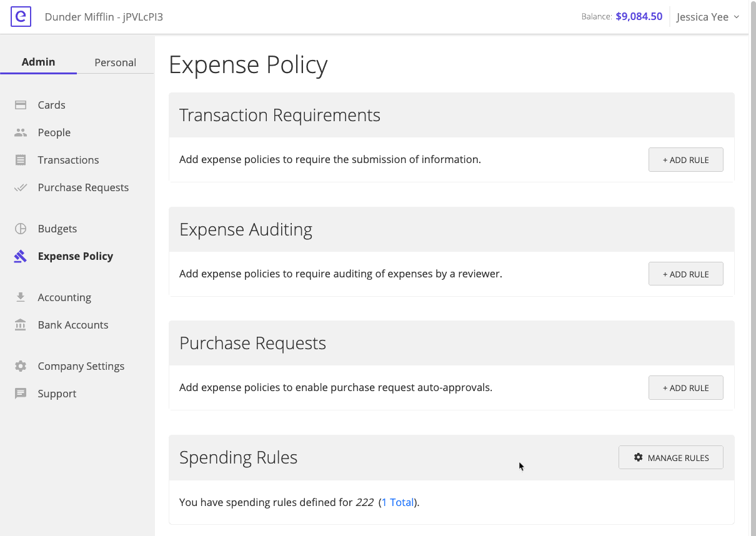Click the gear icon inside Manage Rules
The image size is (756, 536).
tap(638, 457)
